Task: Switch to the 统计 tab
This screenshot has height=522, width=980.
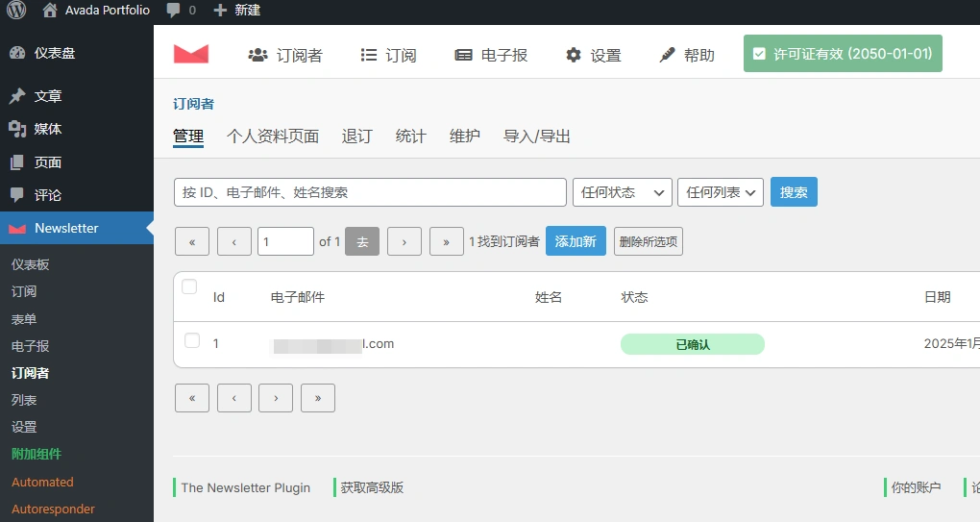Action: point(410,137)
